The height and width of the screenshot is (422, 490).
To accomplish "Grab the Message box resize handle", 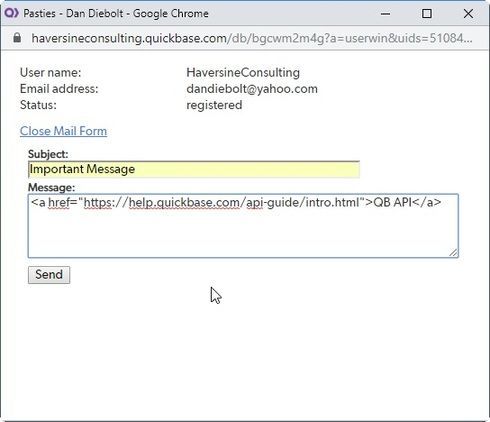I will pos(453,253).
